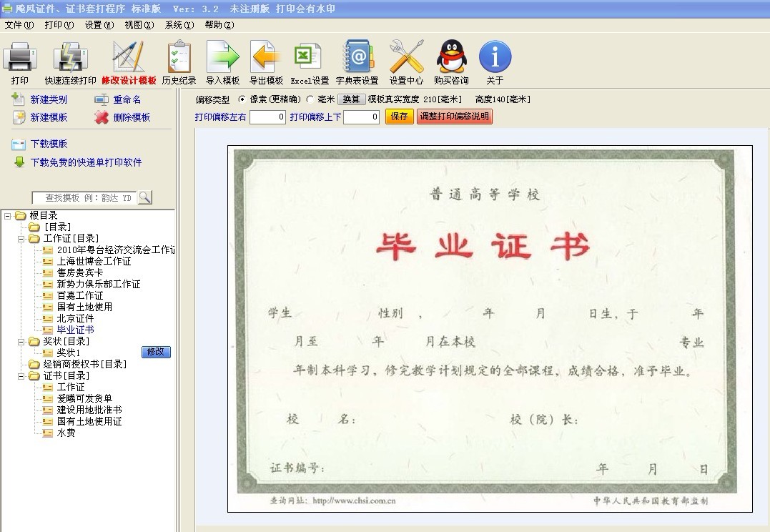Viewport: 770px width, 532px height.
Task: Click the orange 保存 (Save) button
Action: click(399, 117)
